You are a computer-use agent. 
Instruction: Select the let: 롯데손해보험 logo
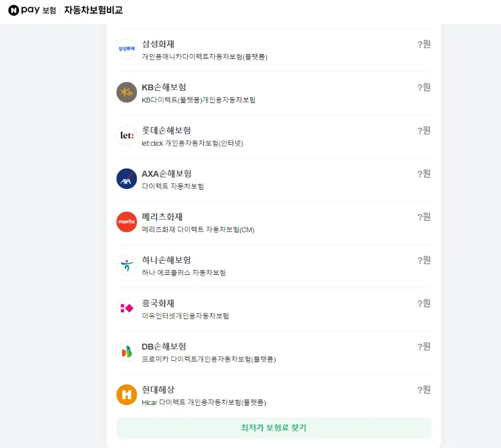point(126,135)
